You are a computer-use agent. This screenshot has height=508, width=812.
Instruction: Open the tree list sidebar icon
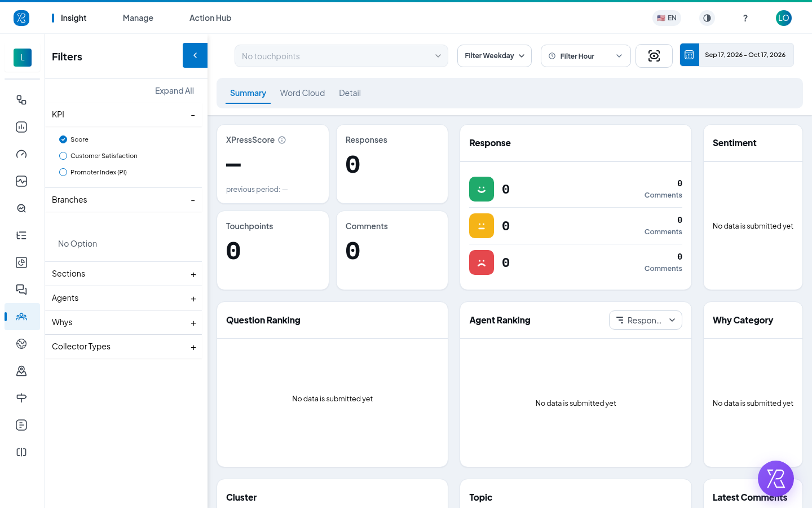(21, 235)
